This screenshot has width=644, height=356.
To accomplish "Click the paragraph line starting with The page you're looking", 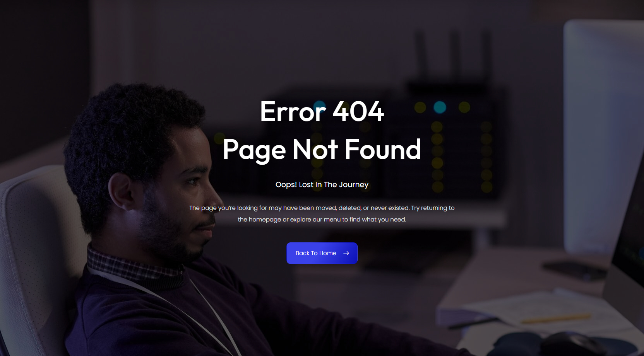I will click(322, 208).
